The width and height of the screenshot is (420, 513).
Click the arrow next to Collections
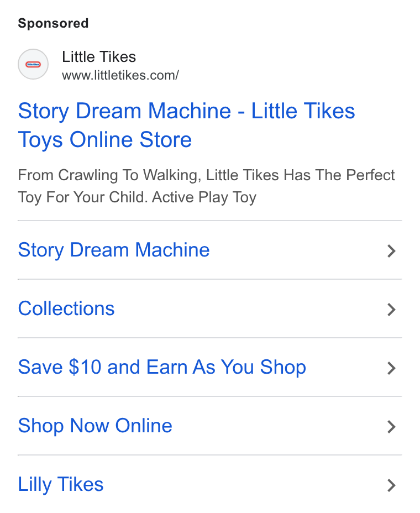tap(391, 310)
